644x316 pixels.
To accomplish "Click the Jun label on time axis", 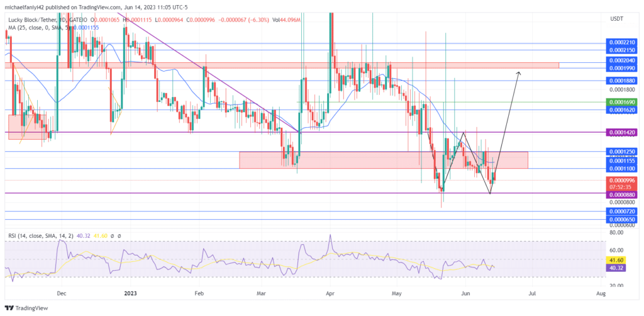I will pyautogui.click(x=465, y=293).
